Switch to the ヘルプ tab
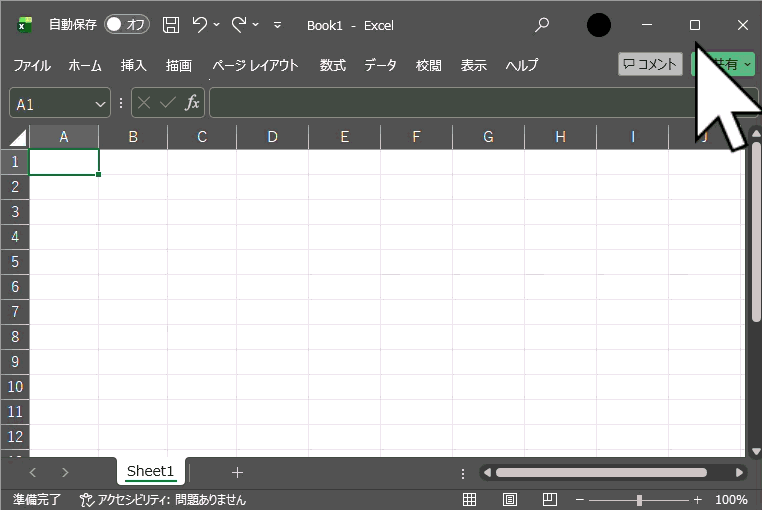 coord(522,65)
